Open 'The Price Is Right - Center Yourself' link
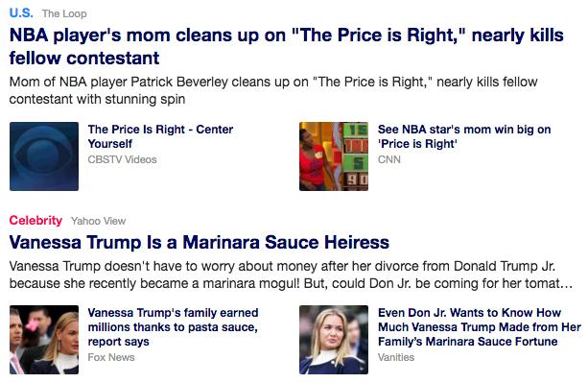Image resolution: width=588 pixels, height=383 pixels. click(160, 136)
